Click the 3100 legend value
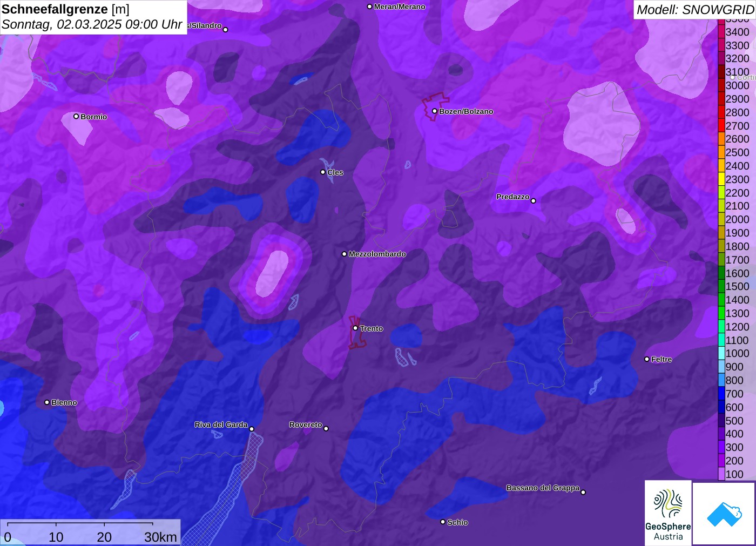Viewport: 756px width, 546px height. click(737, 72)
